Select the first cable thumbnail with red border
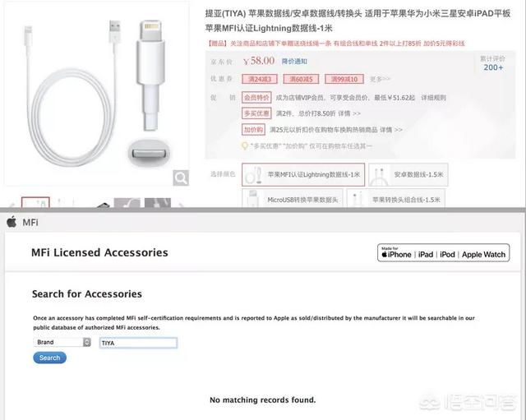 (x=35, y=202)
